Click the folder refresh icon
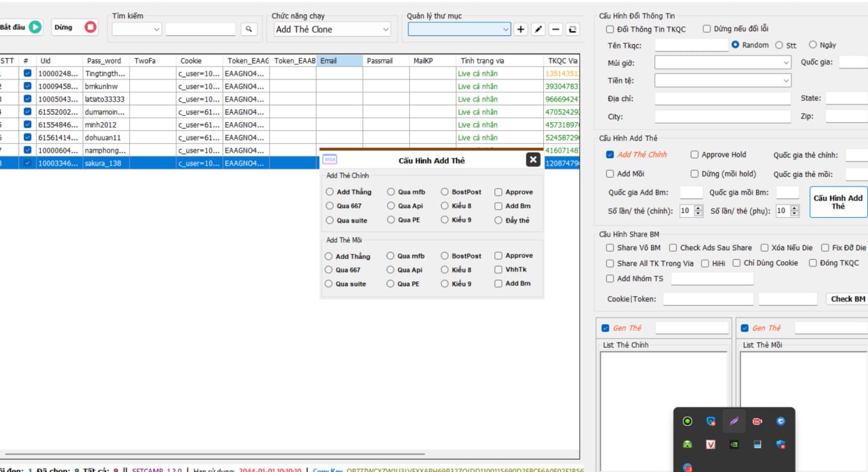 click(x=573, y=29)
